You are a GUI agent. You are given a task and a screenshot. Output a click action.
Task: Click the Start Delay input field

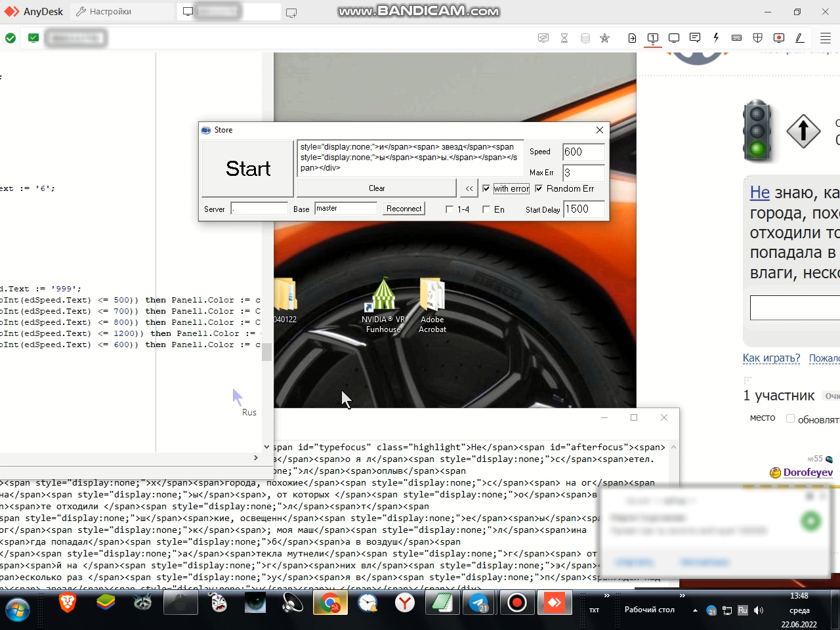(x=583, y=209)
